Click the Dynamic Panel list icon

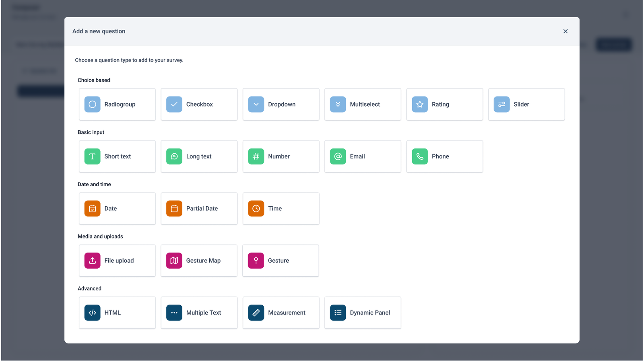(x=338, y=313)
